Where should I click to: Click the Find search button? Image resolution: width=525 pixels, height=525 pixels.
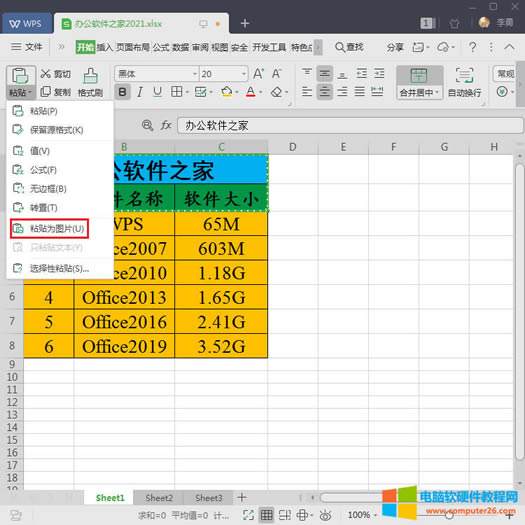349,47
